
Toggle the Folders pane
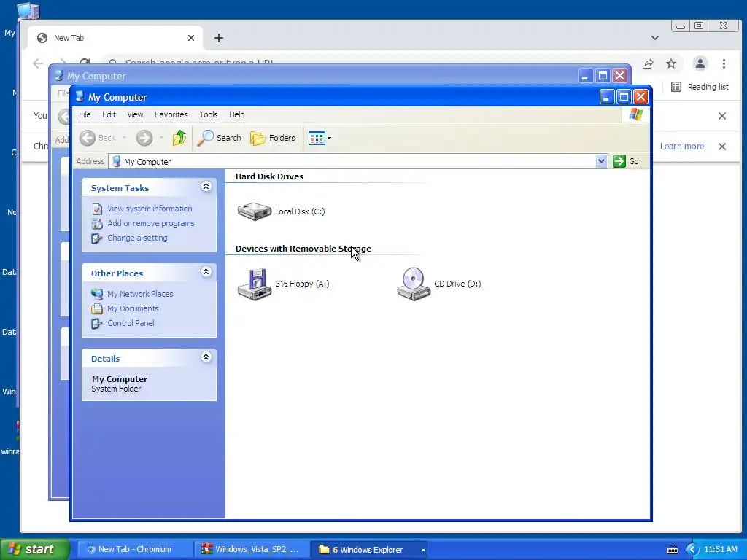[x=273, y=138]
